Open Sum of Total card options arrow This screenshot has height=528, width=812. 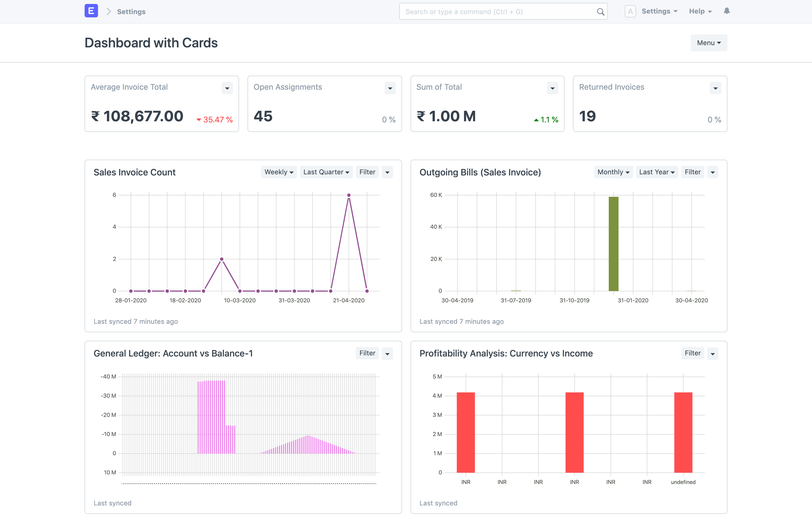pyautogui.click(x=552, y=88)
